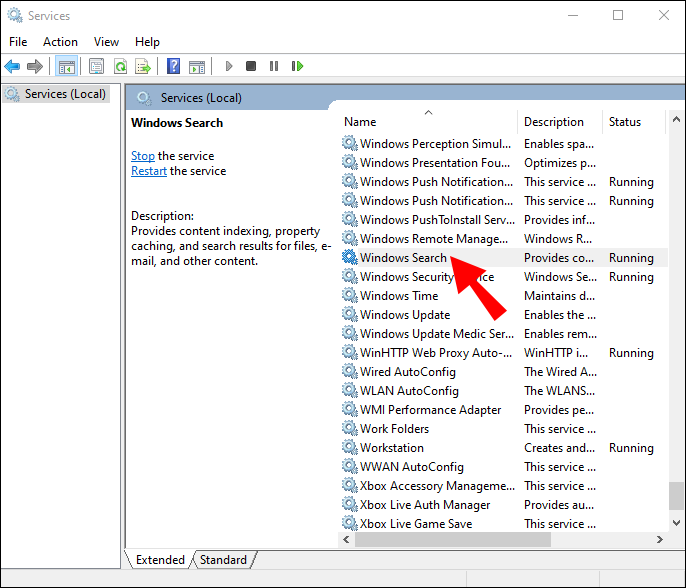Click 'Provides au...' description cell
This screenshot has height=588, width=686.
click(x=559, y=504)
